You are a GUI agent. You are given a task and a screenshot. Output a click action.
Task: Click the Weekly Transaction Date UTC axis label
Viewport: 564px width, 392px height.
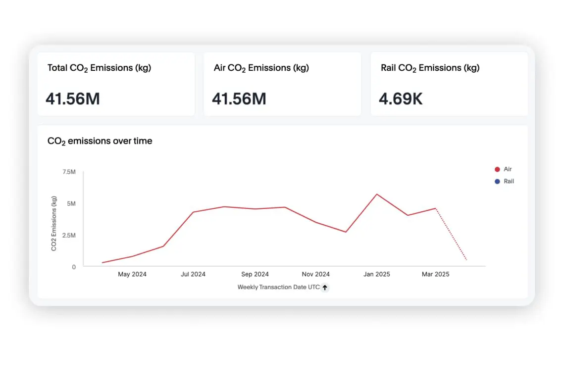click(x=278, y=287)
